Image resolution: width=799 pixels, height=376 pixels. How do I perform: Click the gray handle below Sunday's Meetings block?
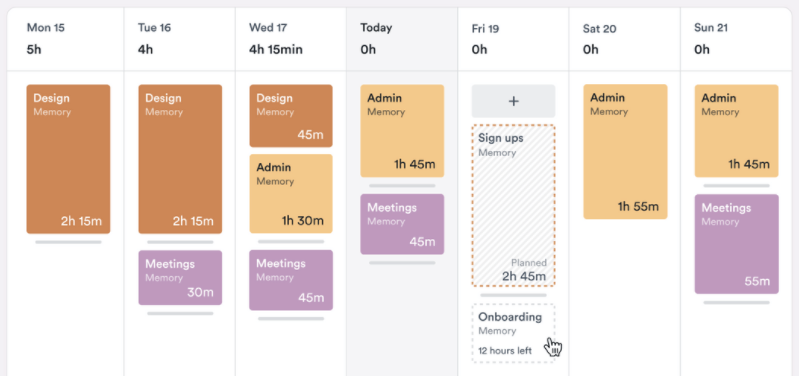click(x=736, y=302)
